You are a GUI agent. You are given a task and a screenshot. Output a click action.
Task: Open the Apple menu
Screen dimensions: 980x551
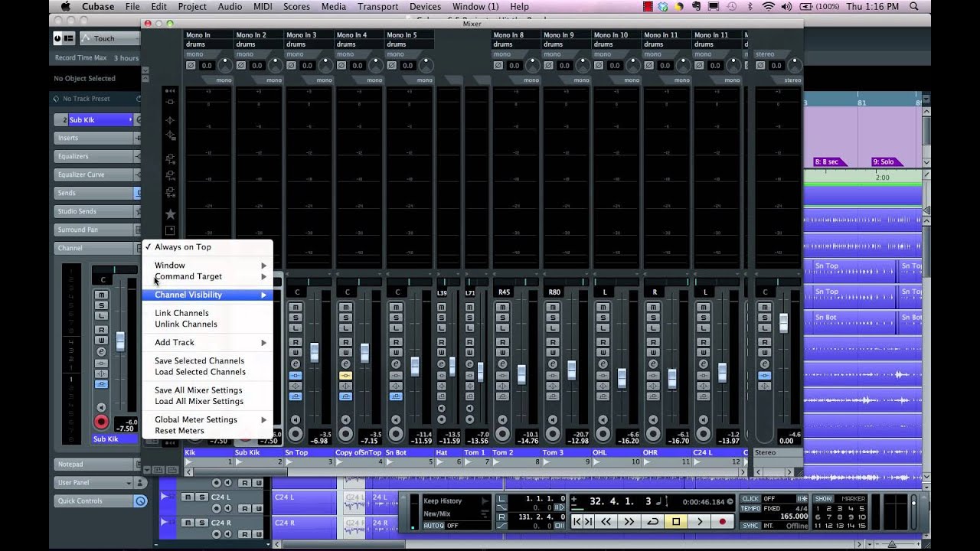point(66,7)
